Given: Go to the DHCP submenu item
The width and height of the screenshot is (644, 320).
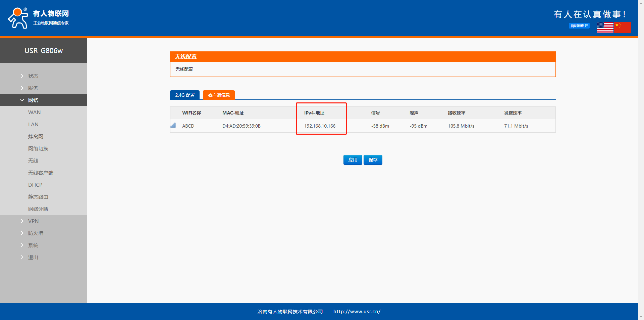Looking at the screenshot, I should pos(35,185).
